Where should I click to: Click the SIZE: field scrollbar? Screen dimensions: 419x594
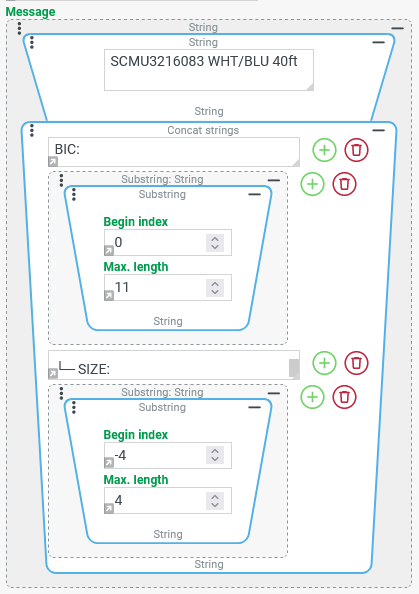pos(294,368)
